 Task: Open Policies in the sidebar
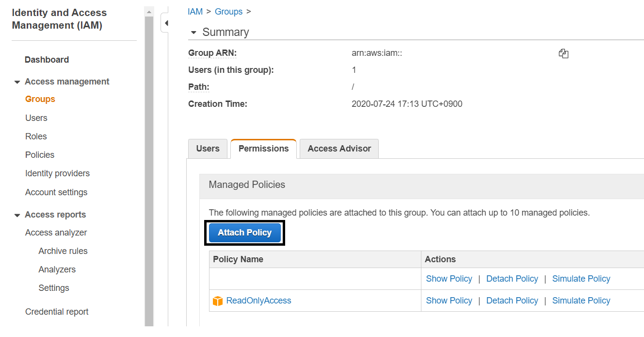click(40, 155)
